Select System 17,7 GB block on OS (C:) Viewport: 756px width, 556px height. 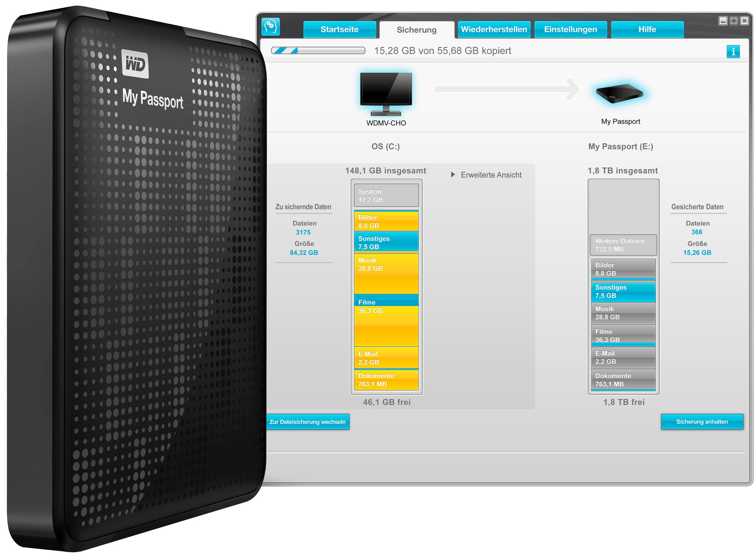point(386,195)
